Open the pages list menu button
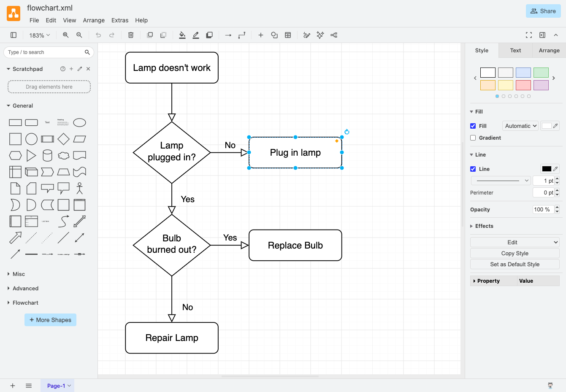Image resolution: width=566 pixels, height=392 pixels. (x=29, y=385)
